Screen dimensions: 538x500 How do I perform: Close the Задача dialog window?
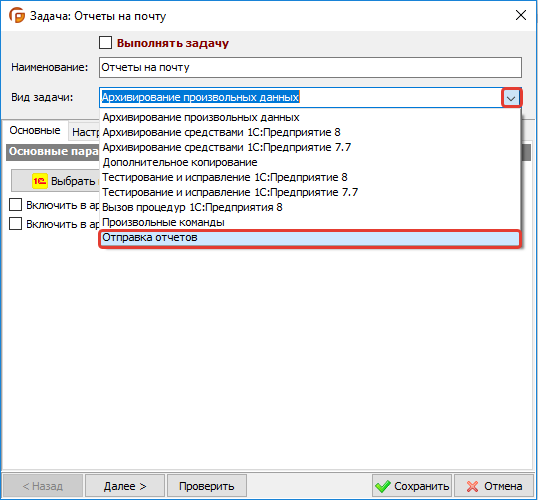521,15
